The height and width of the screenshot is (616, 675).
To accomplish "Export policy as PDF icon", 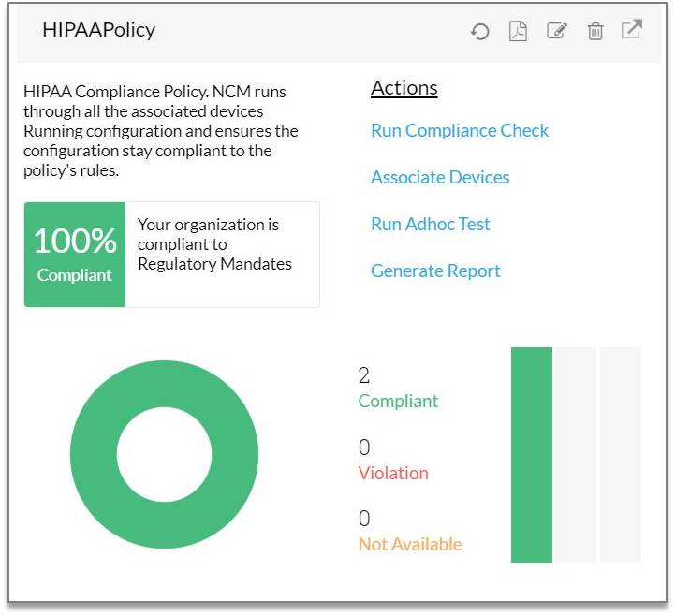I will (x=518, y=31).
